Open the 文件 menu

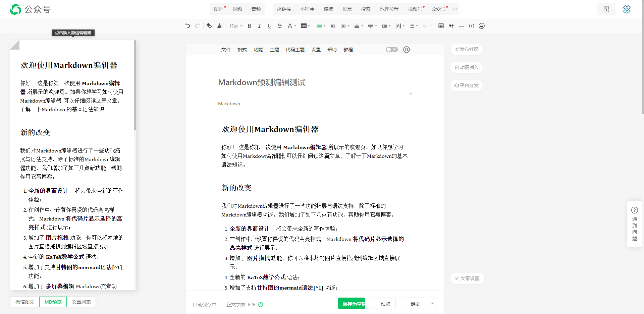226,50
